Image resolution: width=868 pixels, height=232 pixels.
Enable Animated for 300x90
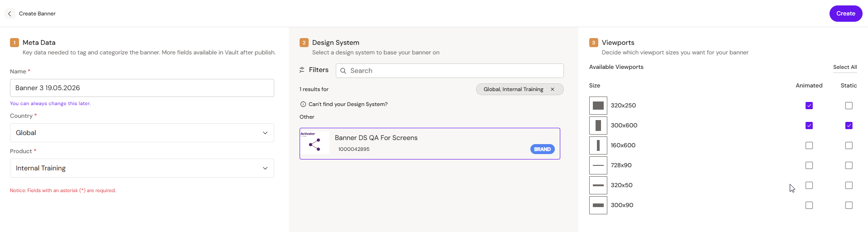click(x=809, y=205)
